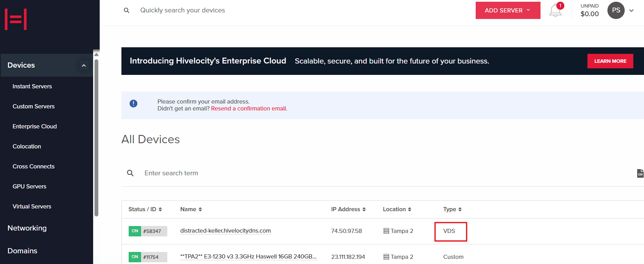644x264 pixels.
Task: Resend a confirmation email link
Action: 249,109
